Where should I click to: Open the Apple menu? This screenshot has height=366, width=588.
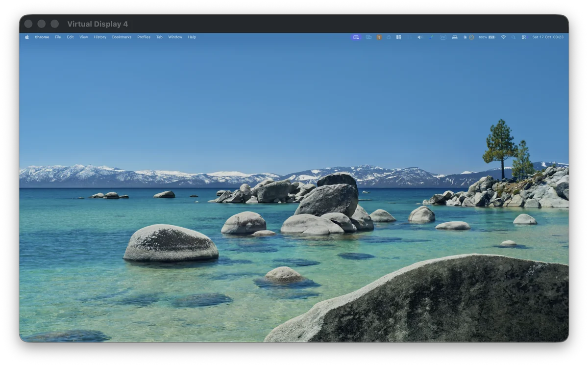pos(27,37)
